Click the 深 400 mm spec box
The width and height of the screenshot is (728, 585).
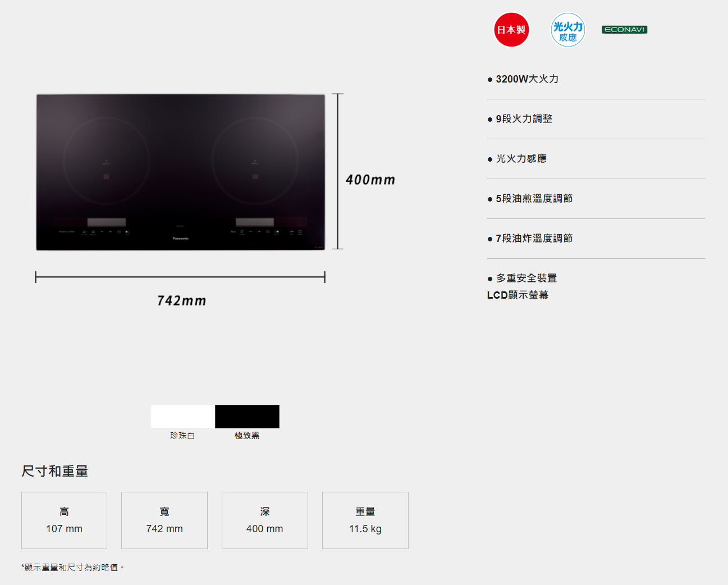tap(265, 520)
